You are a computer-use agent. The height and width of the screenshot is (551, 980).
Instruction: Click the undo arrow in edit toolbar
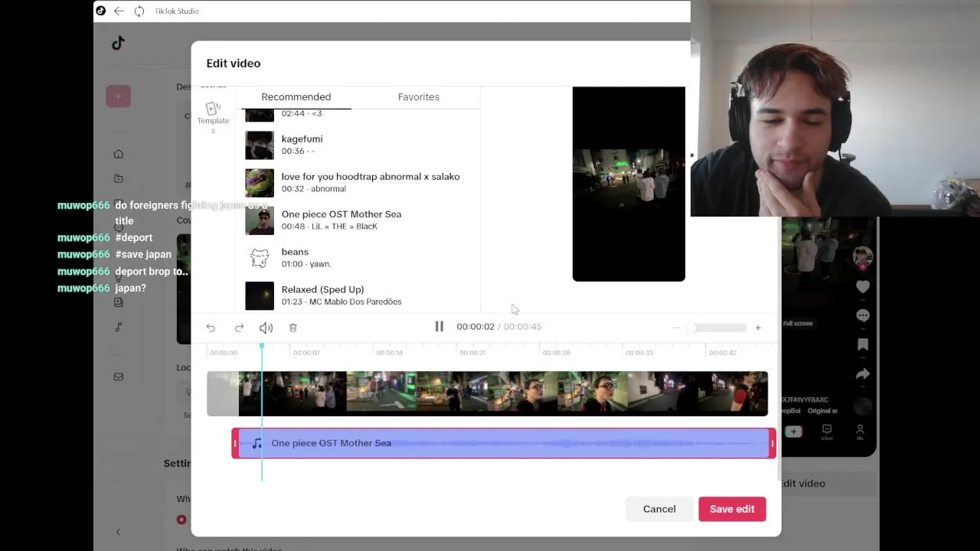(x=211, y=328)
